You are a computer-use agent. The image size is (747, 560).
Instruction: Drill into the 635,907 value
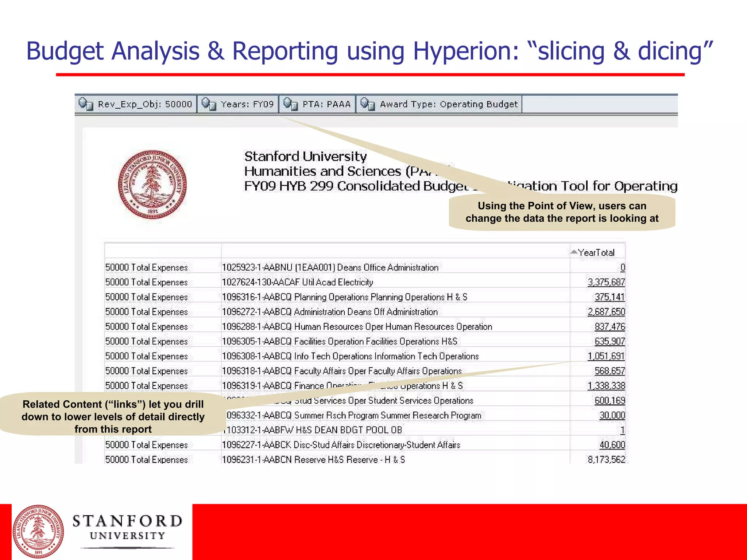(610, 342)
